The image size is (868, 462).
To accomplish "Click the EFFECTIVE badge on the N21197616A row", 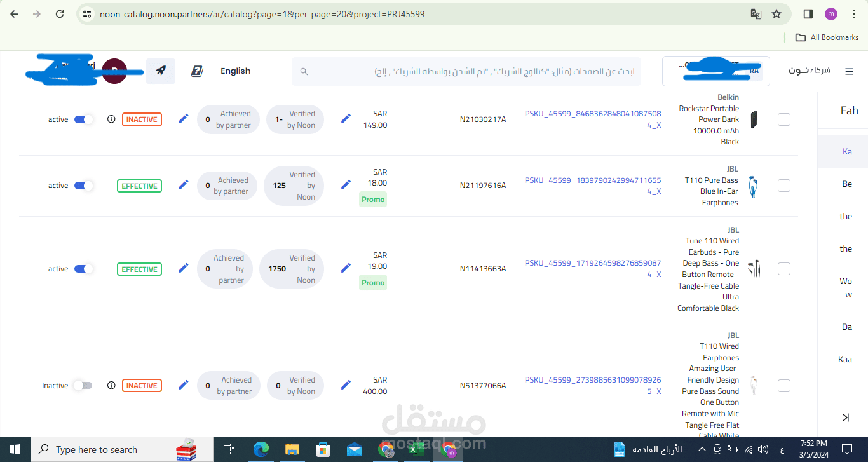I will pos(139,186).
